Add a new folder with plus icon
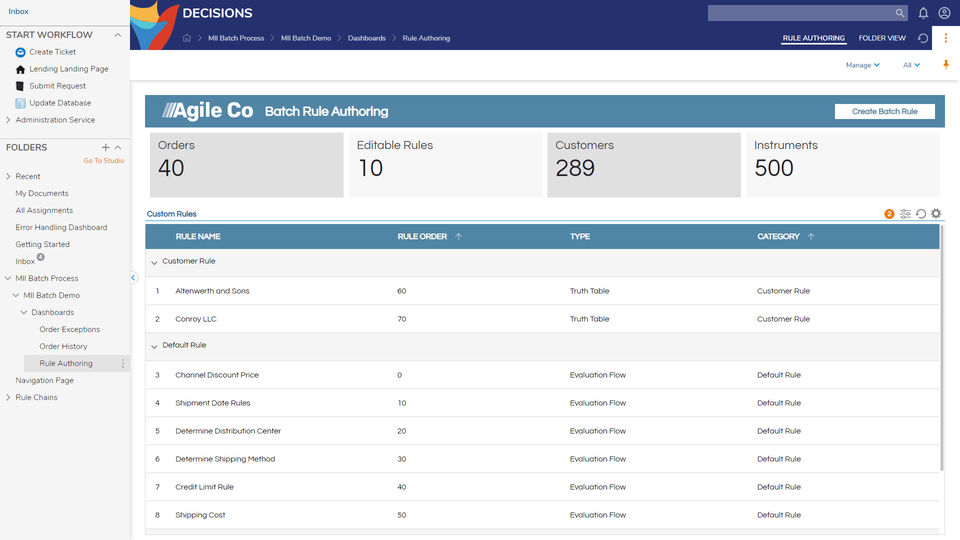Viewport: 960px width, 540px height. tap(106, 147)
